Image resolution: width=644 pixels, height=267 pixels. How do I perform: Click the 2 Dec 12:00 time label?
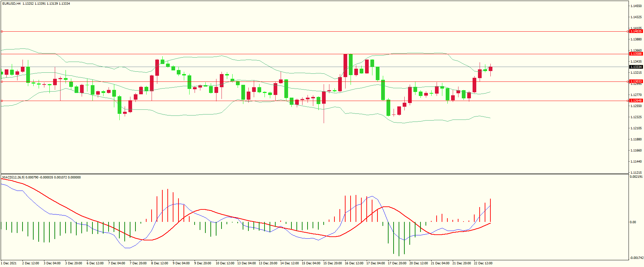31,263
